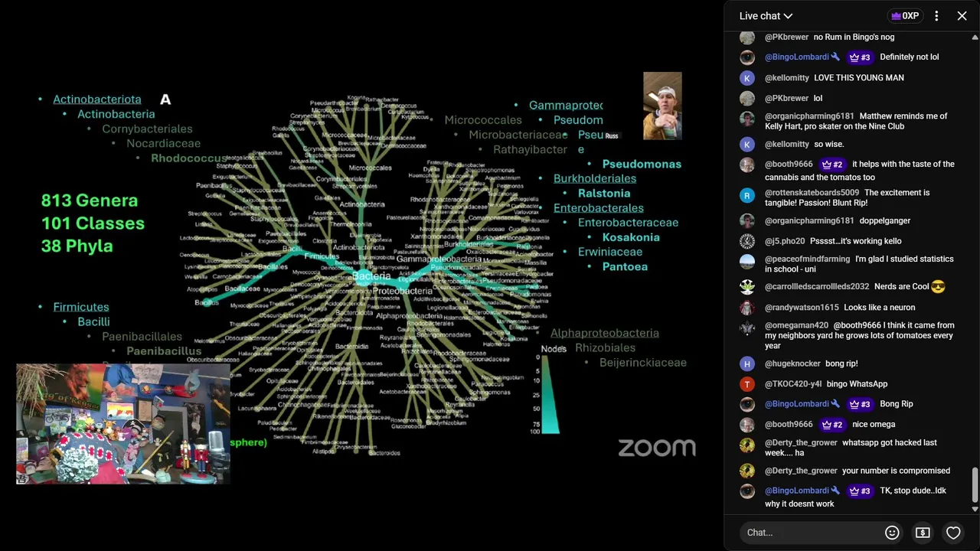Click @Derty_the_grower avatar on "your number is compromised"
The height and width of the screenshot is (551, 980).
747,471
